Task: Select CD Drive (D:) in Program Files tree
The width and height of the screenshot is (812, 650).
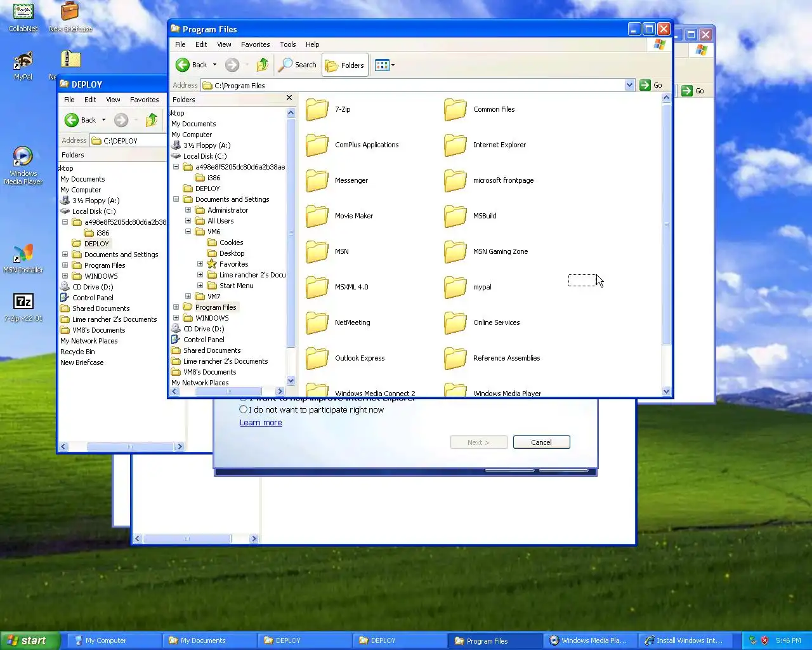Action: tap(197, 329)
